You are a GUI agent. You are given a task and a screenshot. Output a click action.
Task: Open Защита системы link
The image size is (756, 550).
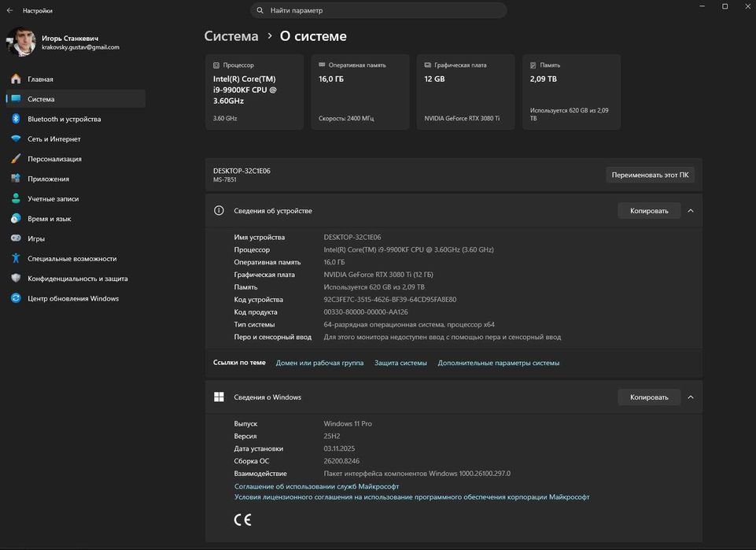click(400, 363)
